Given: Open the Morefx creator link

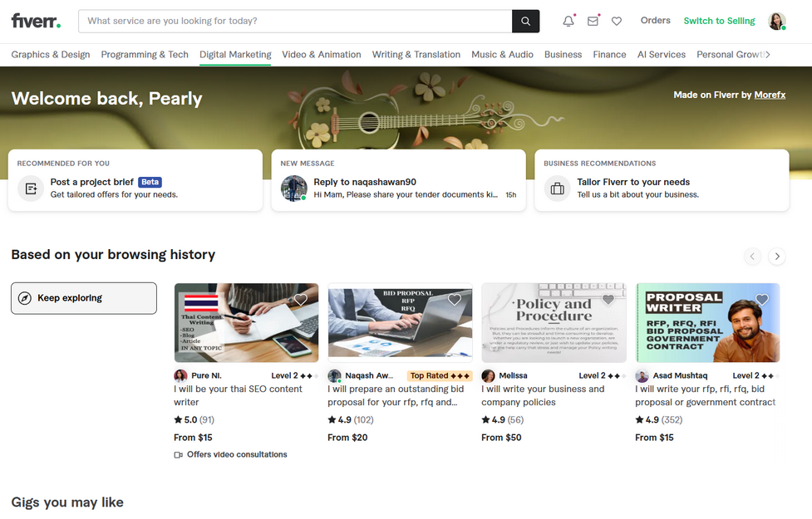Looking at the screenshot, I should (770, 95).
